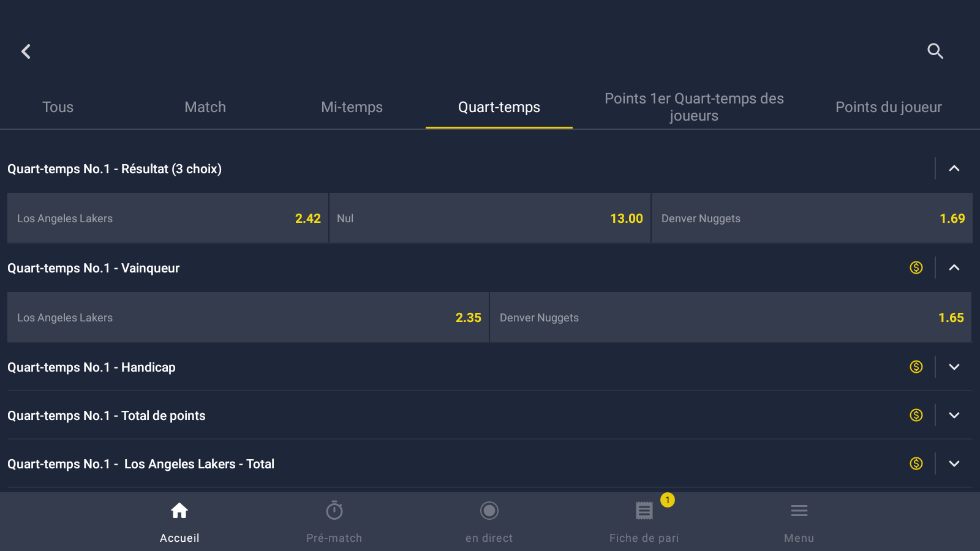Tap the back arrow icon
Image resolution: width=980 pixels, height=551 pixels.
pos(26,51)
